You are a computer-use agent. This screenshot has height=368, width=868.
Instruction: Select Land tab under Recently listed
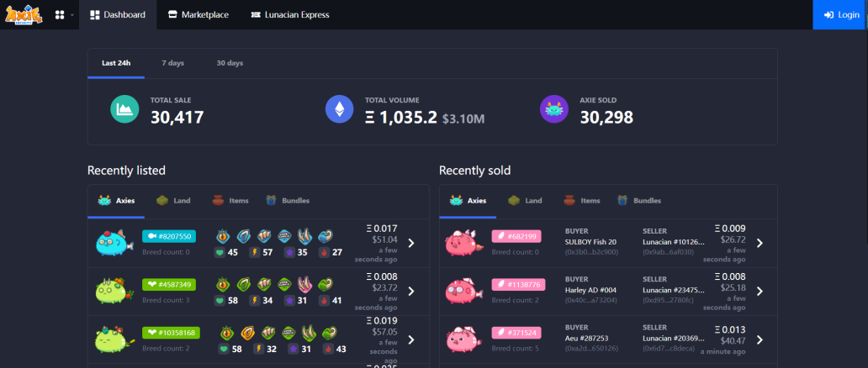[174, 201]
